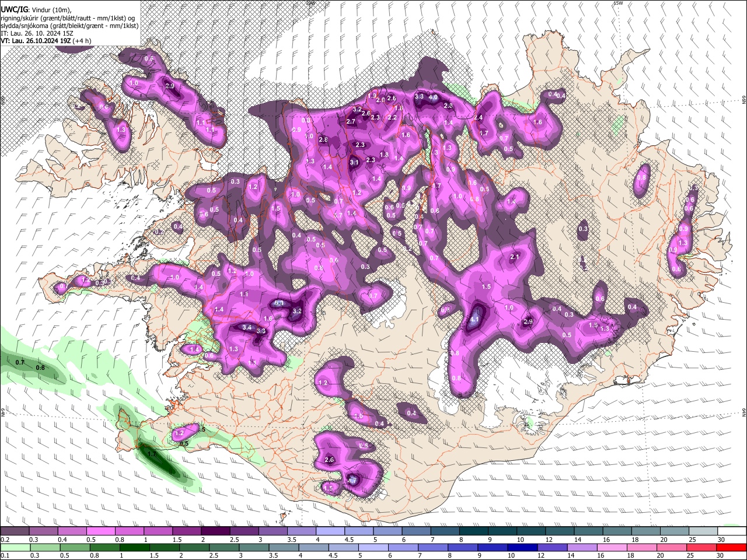The width and height of the screenshot is (747, 560).
Task: Click the 4.0 snowfall value on the north coast
Action: (x=433, y=97)
